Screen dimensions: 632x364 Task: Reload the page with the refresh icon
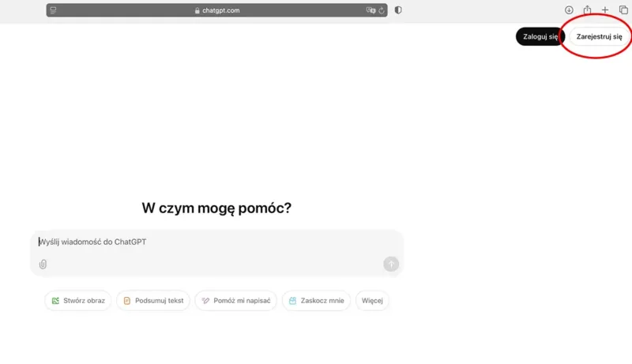click(382, 10)
